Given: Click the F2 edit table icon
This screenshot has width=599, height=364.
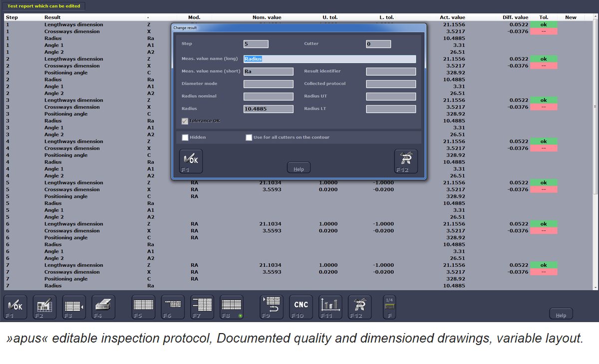Looking at the screenshot, I should (x=45, y=307).
